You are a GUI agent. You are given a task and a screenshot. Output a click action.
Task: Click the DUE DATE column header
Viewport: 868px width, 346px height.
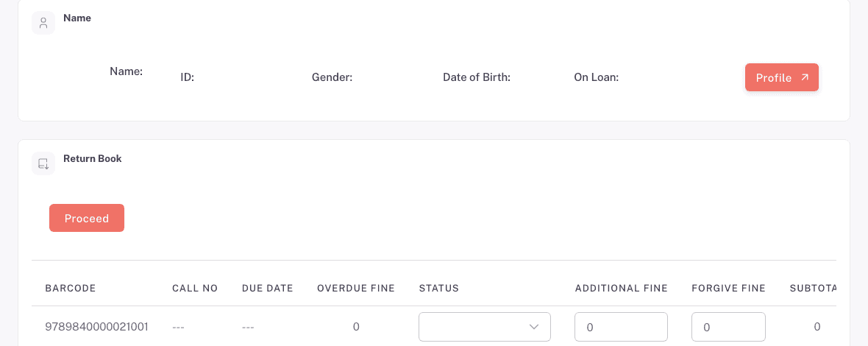click(267, 288)
